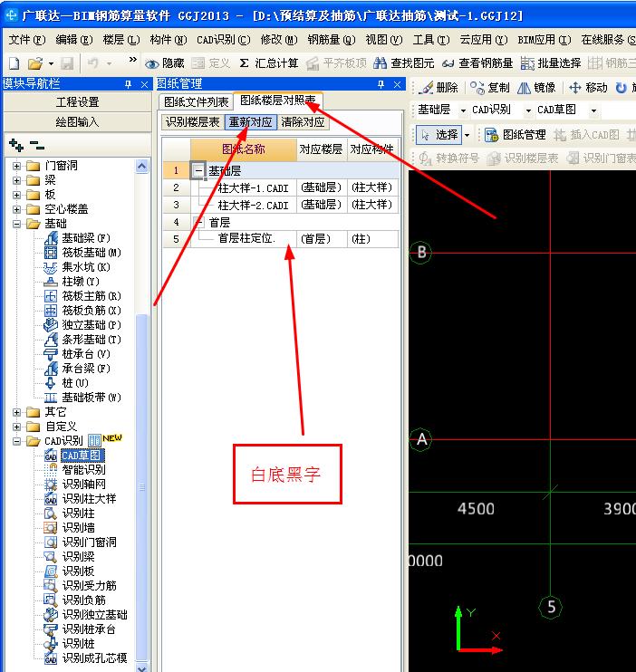636x672 pixels.
Task: Select the 首层柱定位 row
Action: (x=281, y=239)
